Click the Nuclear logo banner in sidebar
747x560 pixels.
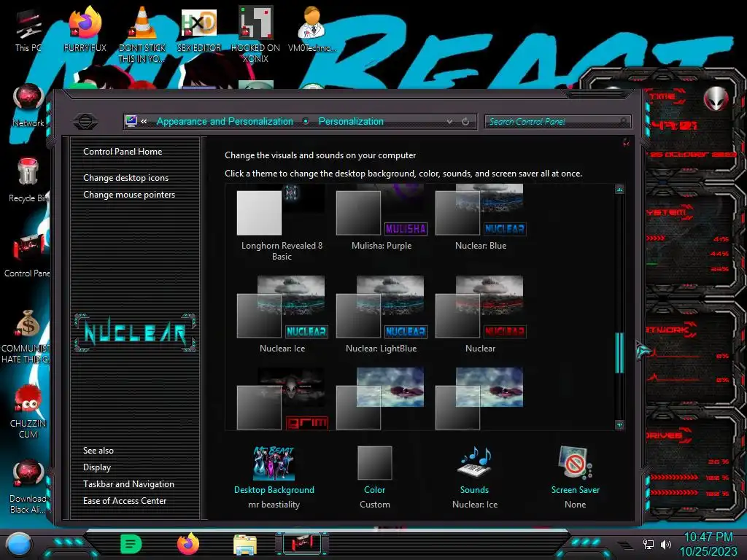(135, 332)
